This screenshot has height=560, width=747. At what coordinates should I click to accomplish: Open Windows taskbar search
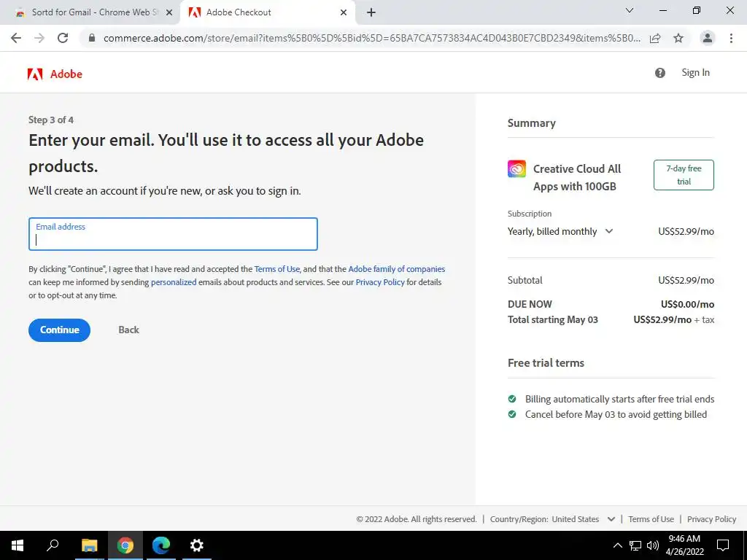pos(53,545)
